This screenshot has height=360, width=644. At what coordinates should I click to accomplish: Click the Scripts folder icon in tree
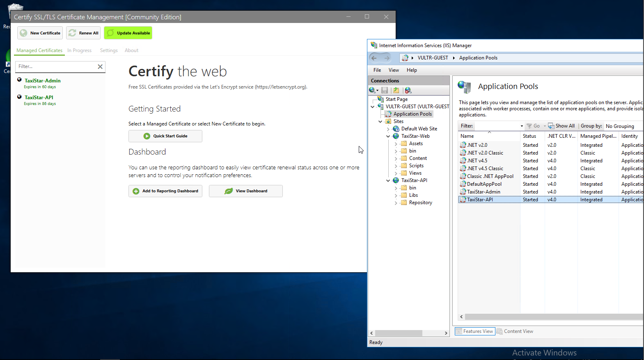[x=404, y=166]
